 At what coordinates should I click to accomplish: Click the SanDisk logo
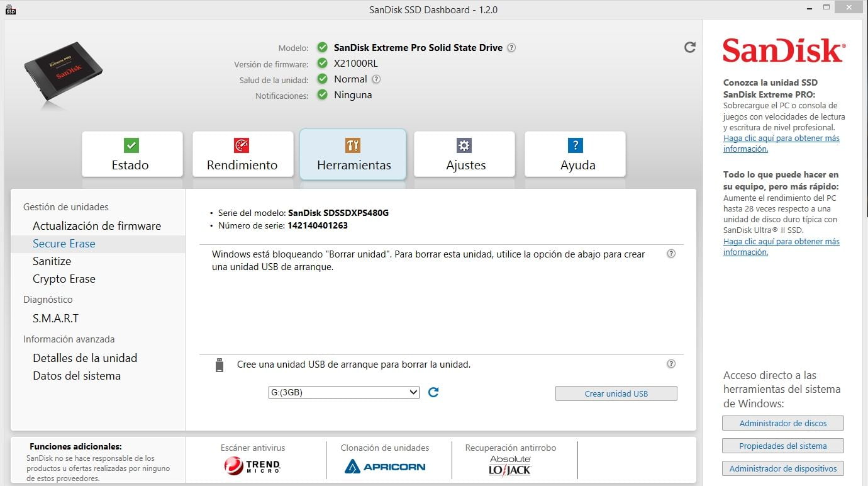point(784,50)
